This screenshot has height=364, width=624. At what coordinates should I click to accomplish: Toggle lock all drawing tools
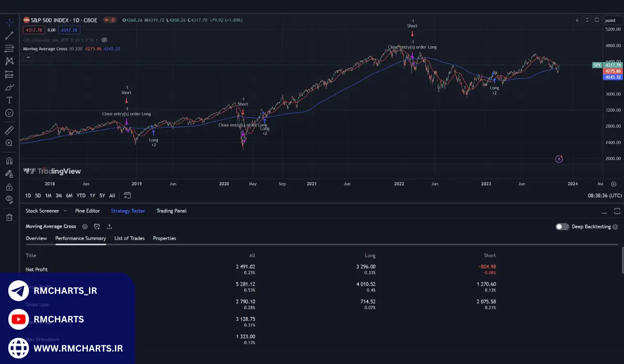point(9,187)
